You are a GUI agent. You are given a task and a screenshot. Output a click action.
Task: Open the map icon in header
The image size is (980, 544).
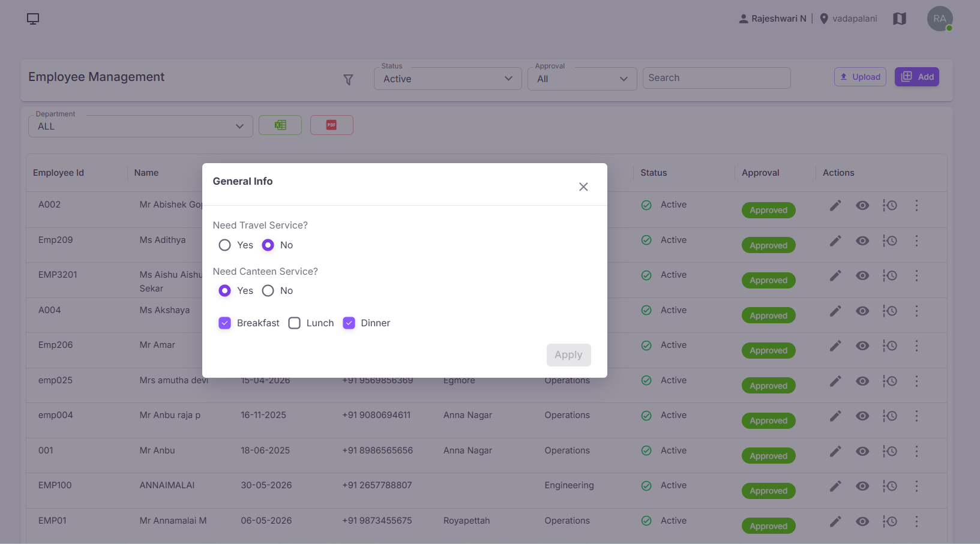click(x=900, y=19)
